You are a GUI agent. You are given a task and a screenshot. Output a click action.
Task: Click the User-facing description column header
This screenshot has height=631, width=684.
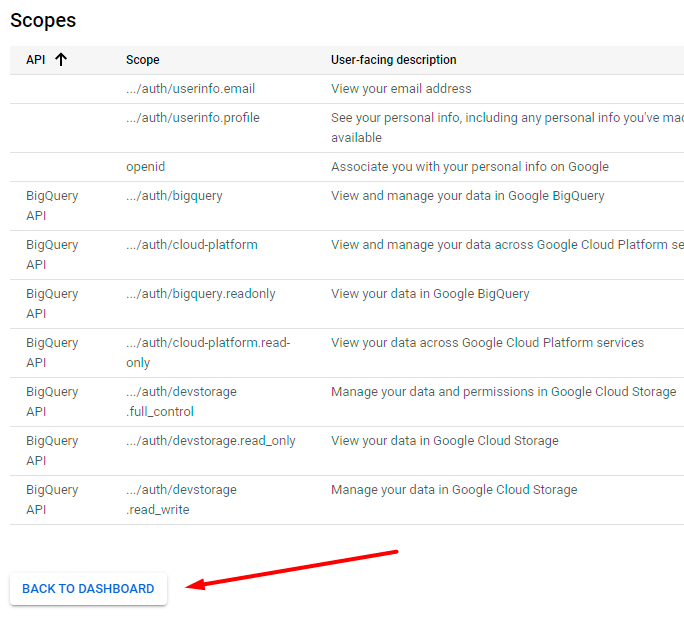click(393, 60)
